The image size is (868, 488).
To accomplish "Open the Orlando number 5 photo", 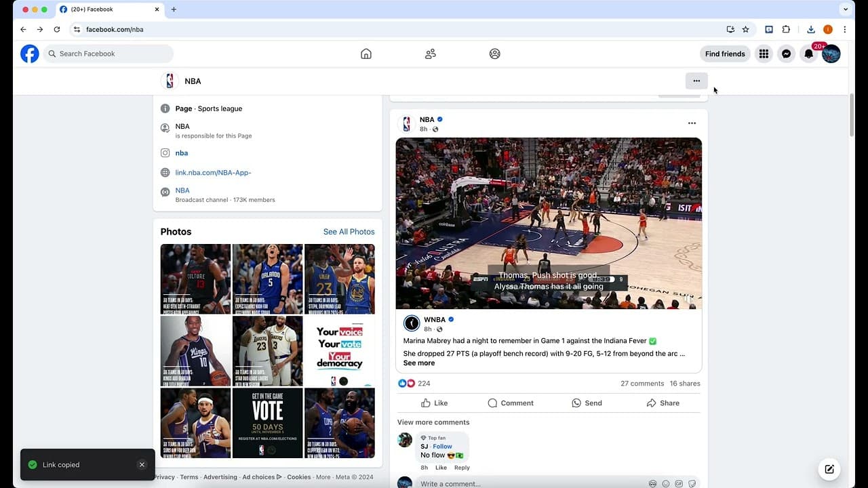I will click(x=267, y=279).
